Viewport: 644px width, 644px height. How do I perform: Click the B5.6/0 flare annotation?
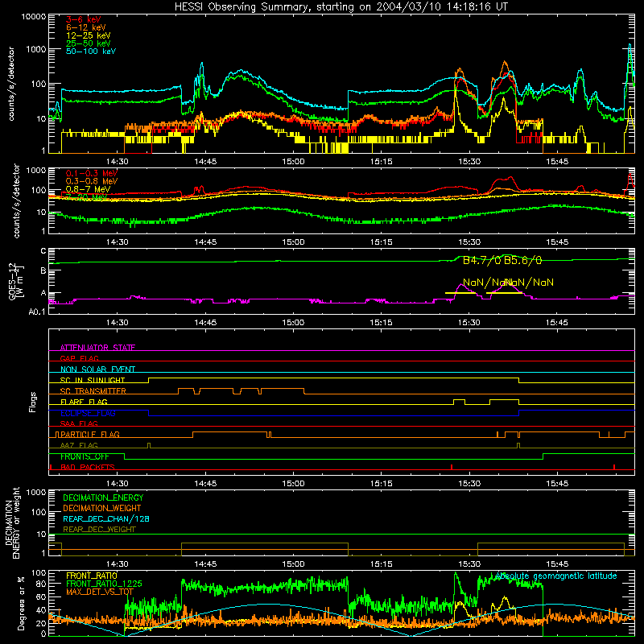(x=522, y=260)
